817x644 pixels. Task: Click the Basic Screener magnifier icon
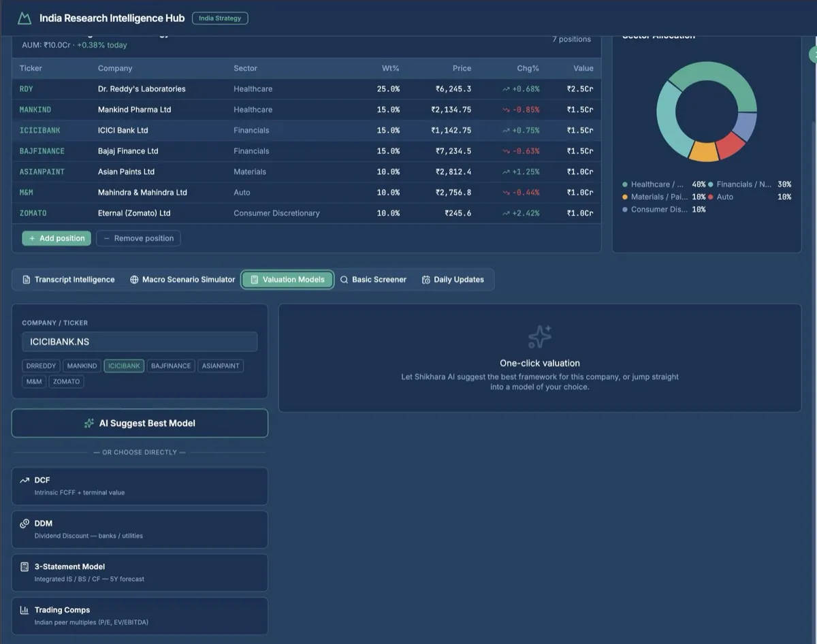[x=344, y=280]
